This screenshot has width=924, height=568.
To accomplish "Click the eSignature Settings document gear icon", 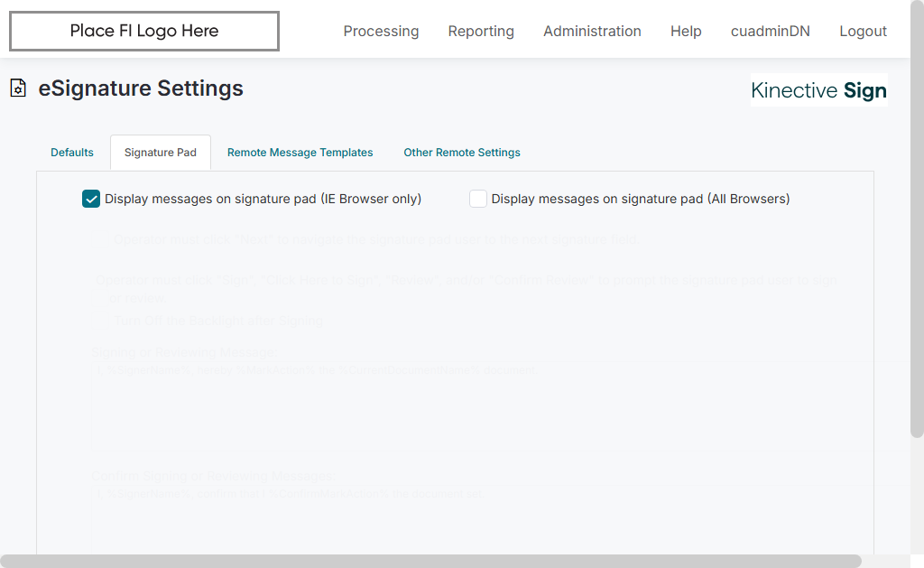I will pos(17,88).
